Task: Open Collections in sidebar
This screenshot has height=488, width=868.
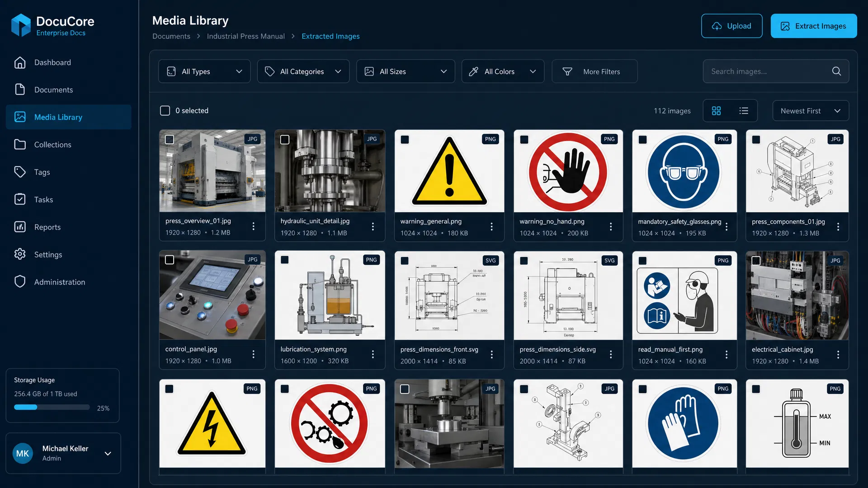Action: (69, 145)
